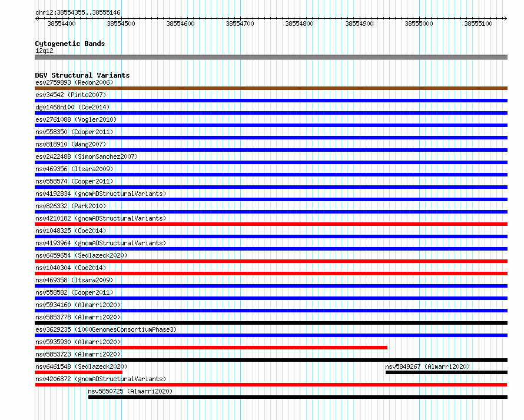Select the blue esv34542 variant bar
The image size is (524, 420).
271,101
